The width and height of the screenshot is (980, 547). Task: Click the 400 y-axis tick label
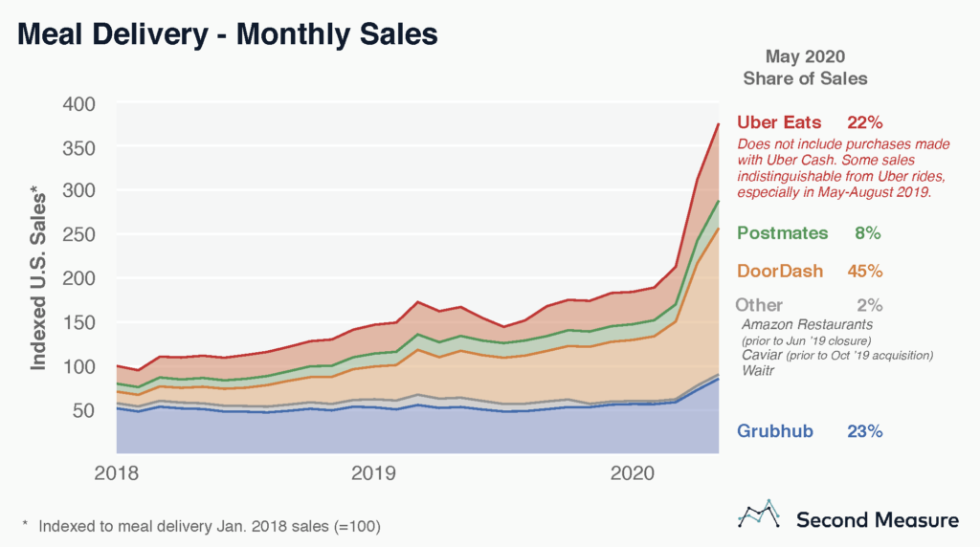(80, 104)
